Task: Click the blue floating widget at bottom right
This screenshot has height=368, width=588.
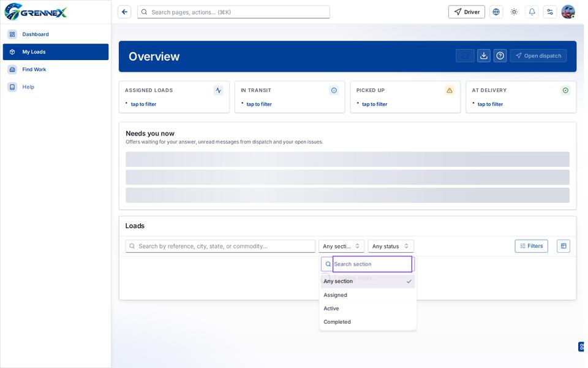Action: (x=581, y=347)
